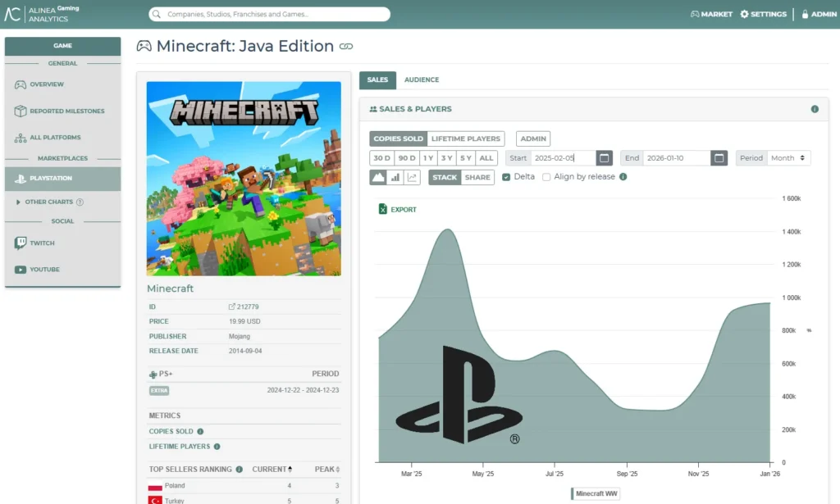Click the link icon beside the game title
The height and width of the screenshot is (504, 840).
point(346,47)
